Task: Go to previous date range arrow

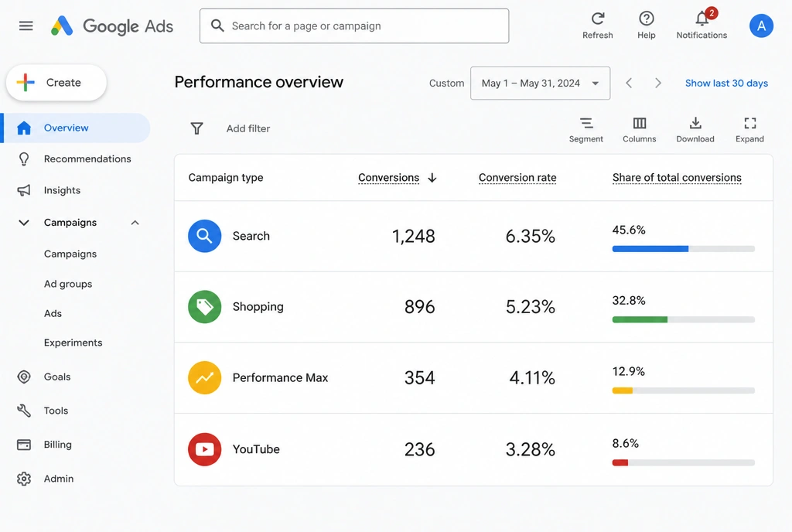Action: click(629, 84)
